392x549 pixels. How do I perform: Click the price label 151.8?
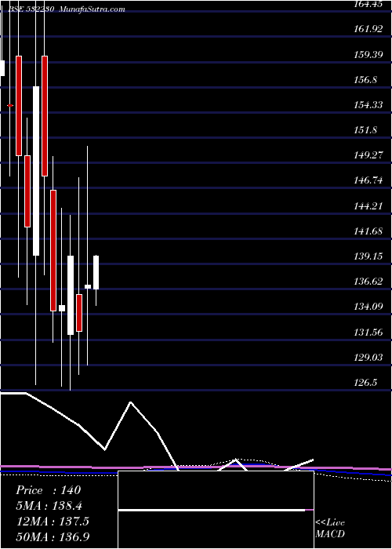[366, 130]
